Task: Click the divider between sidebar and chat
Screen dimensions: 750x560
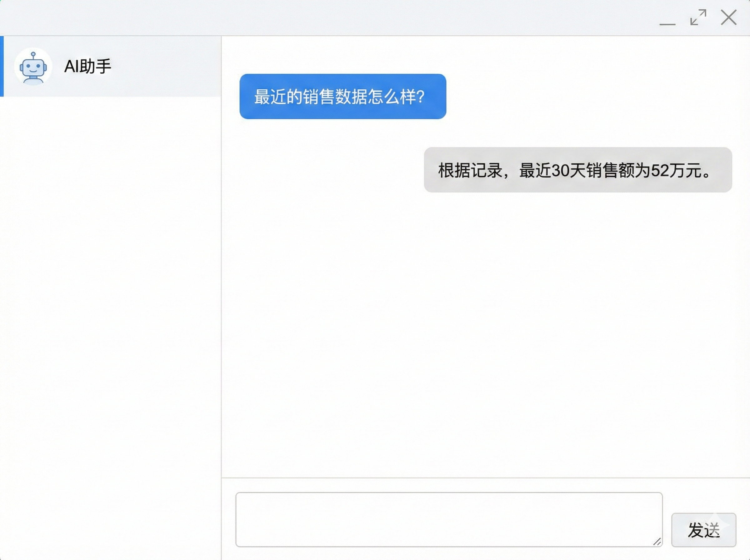Action: [x=222, y=271]
